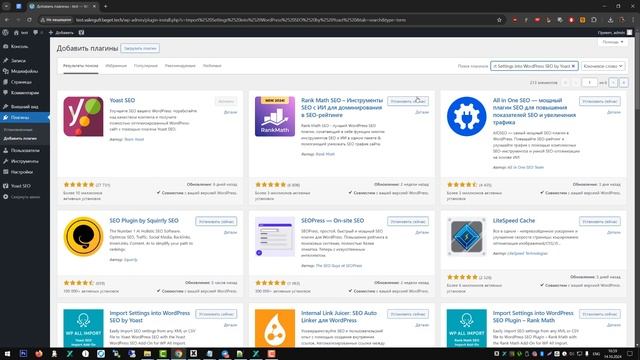This screenshot has width=640, height=360.
Task: Open the SEOPress – On-site SEO title link
Action: click(333, 220)
